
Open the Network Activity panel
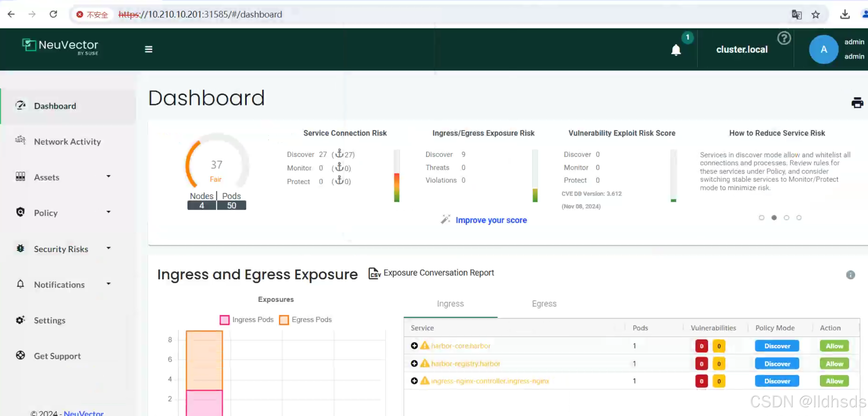tap(67, 141)
